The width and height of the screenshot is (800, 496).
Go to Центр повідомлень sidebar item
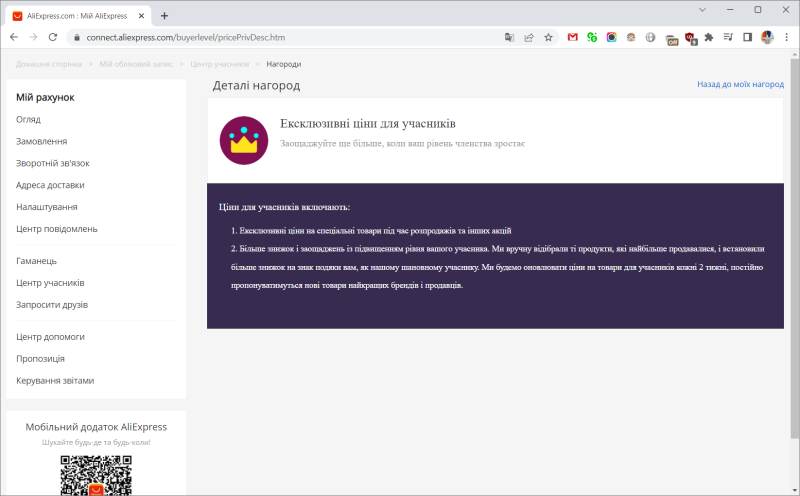click(57, 229)
